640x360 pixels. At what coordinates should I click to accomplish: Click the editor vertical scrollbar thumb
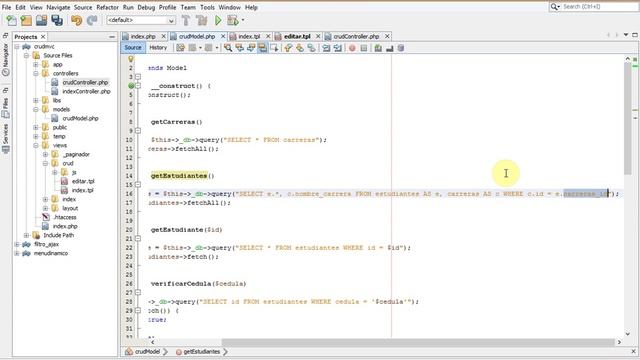click(x=628, y=118)
